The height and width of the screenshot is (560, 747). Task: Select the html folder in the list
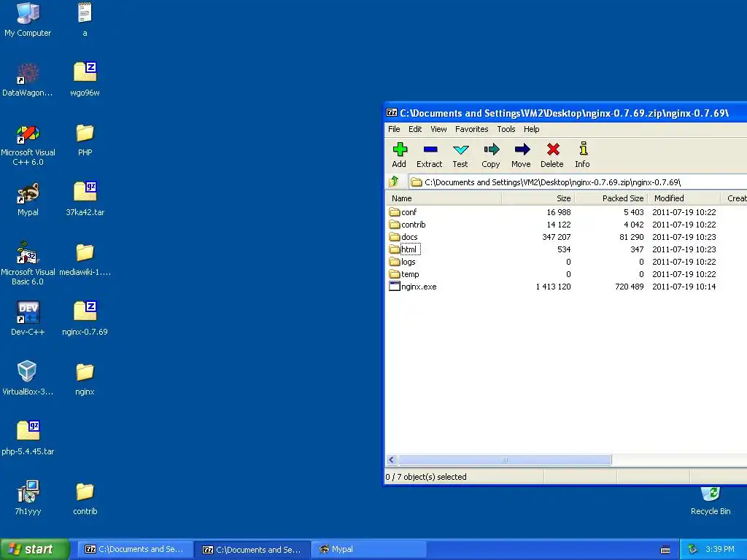(x=404, y=249)
